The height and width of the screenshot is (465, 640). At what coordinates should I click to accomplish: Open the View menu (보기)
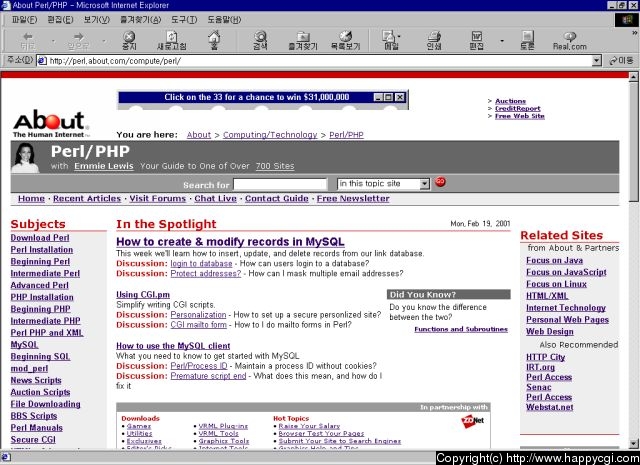click(96, 20)
